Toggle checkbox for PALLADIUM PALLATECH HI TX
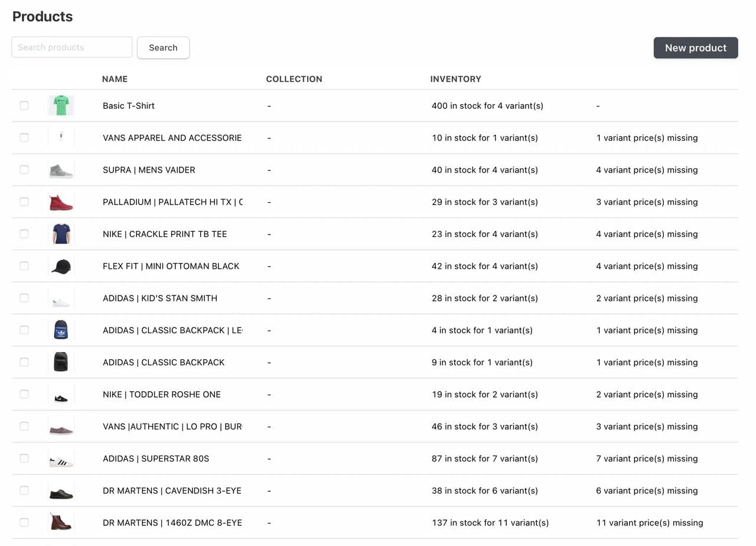Viewport: 756px width, 546px height. pos(24,201)
